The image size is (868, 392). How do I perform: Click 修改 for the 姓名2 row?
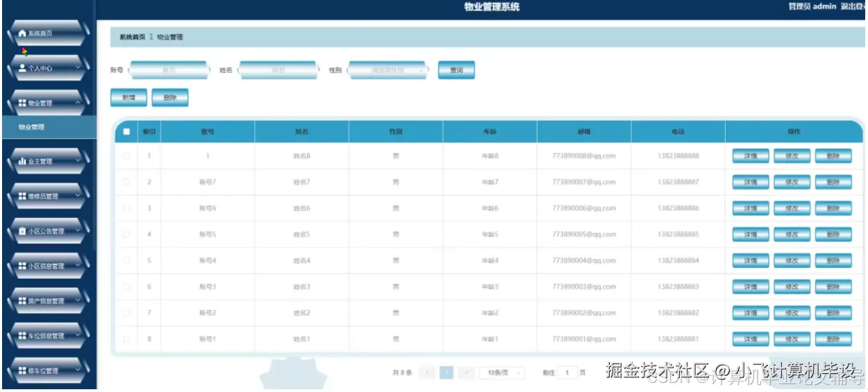click(792, 313)
